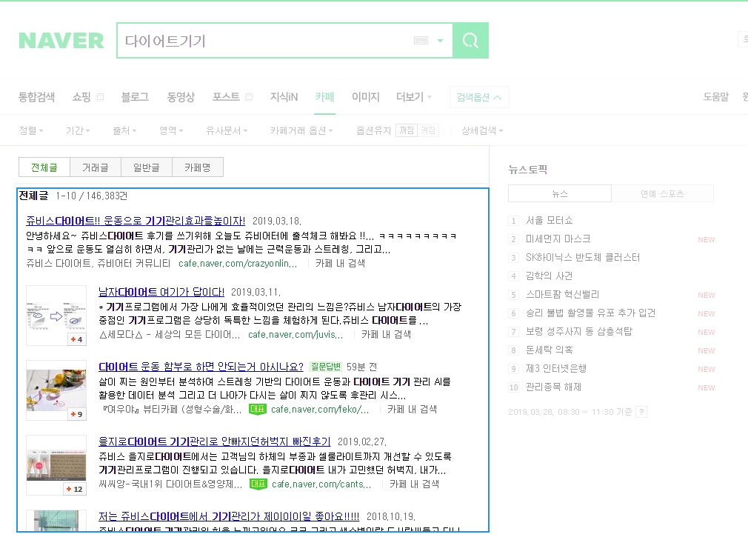Click cafe.naver.com/juvis URL link
Screen dimensions: 748x560
pos(295,335)
